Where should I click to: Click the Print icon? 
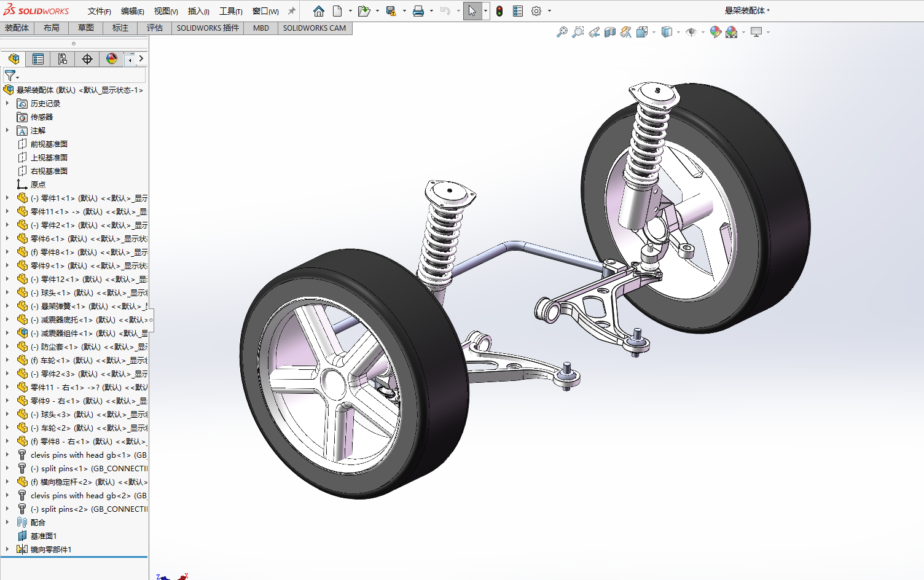tap(418, 11)
